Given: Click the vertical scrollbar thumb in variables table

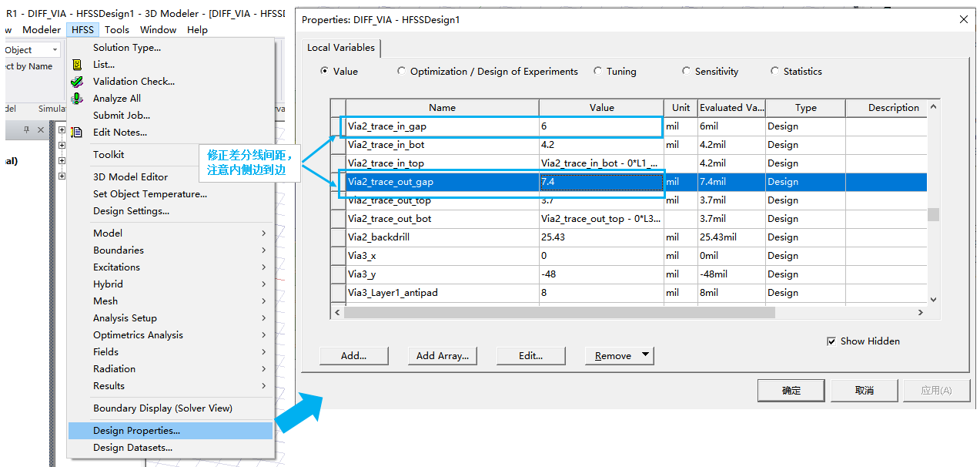Looking at the screenshot, I should pyautogui.click(x=933, y=215).
